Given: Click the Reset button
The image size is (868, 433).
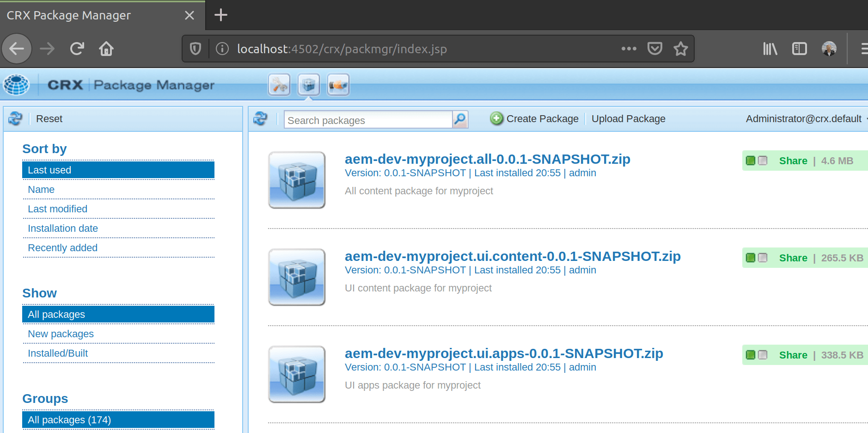Looking at the screenshot, I should coord(49,119).
